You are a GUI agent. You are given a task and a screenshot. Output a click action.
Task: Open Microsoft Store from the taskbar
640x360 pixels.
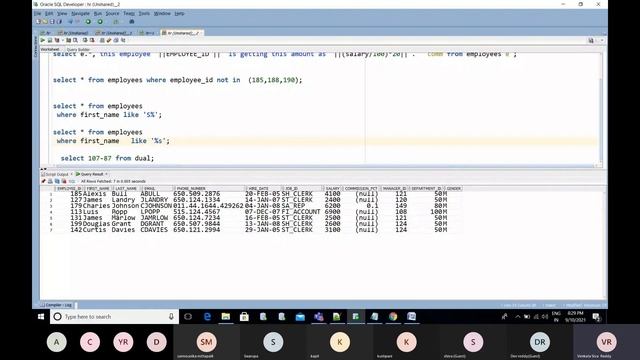(x=244, y=317)
